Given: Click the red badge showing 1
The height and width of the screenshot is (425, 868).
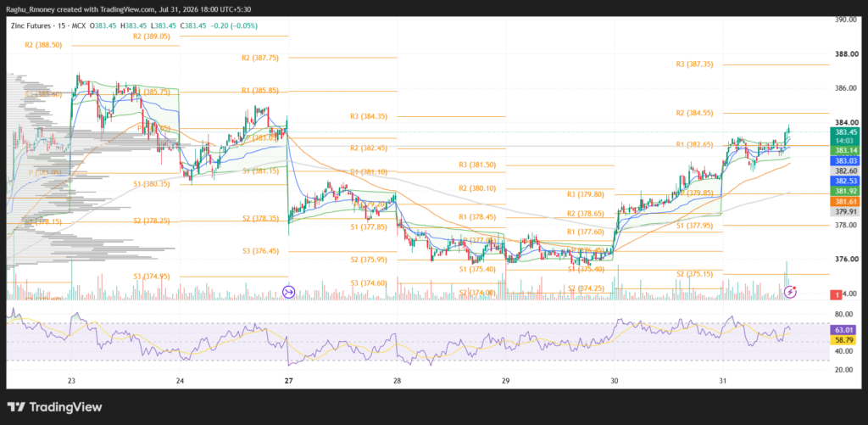Looking at the screenshot, I should tap(837, 294).
